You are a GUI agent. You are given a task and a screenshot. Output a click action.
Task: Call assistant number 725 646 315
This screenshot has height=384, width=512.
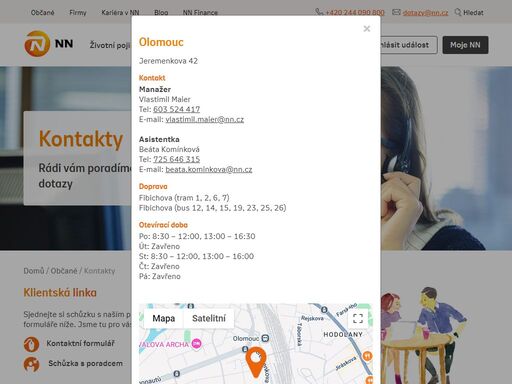(176, 159)
